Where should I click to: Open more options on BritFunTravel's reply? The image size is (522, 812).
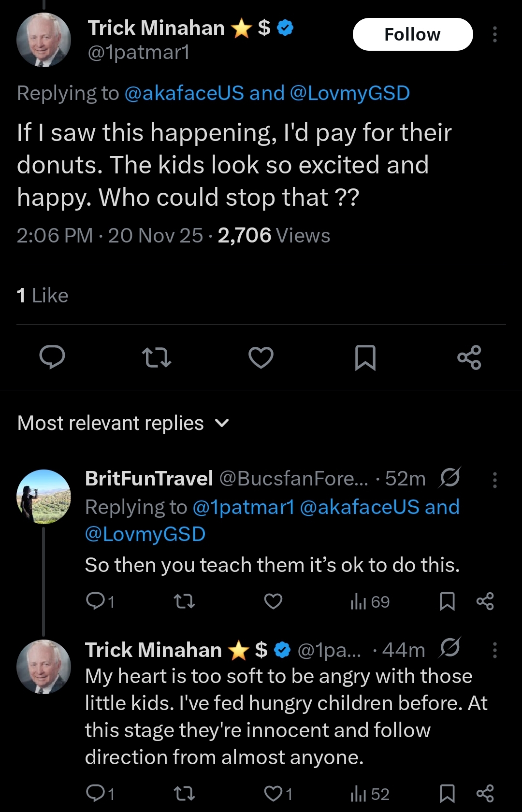click(494, 480)
